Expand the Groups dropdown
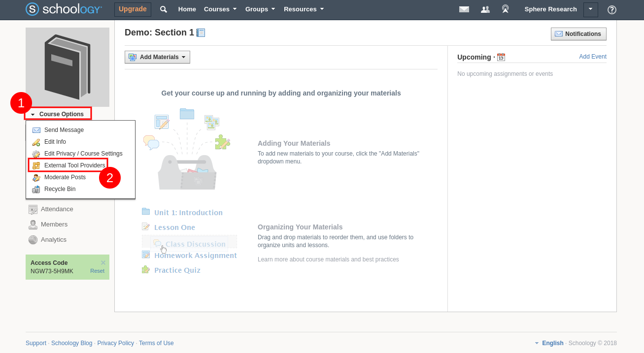Image resolution: width=644 pixels, height=353 pixels. [x=260, y=9]
